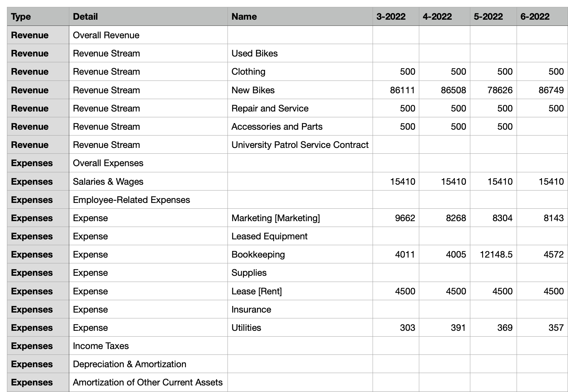Click the Overall Expenses cell

click(x=148, y=163)
